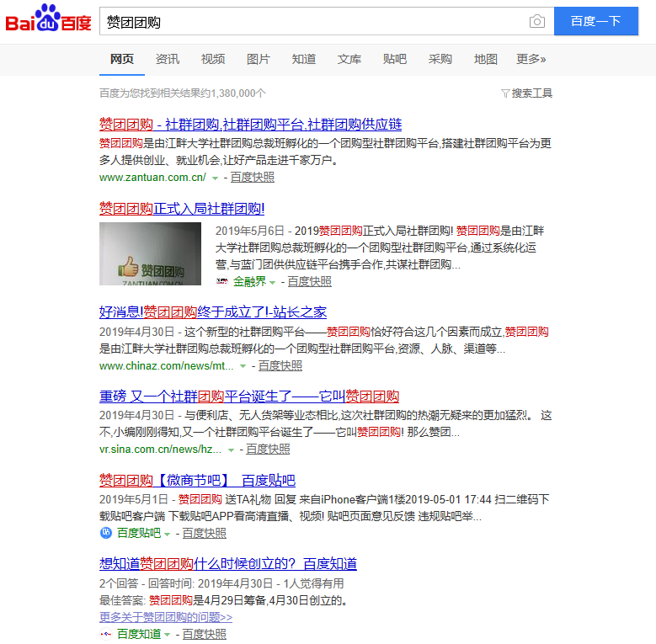This screenshot has width=656, height=644.
Task: Switch to the 图片 tab
Action: [x=259, y=60]
